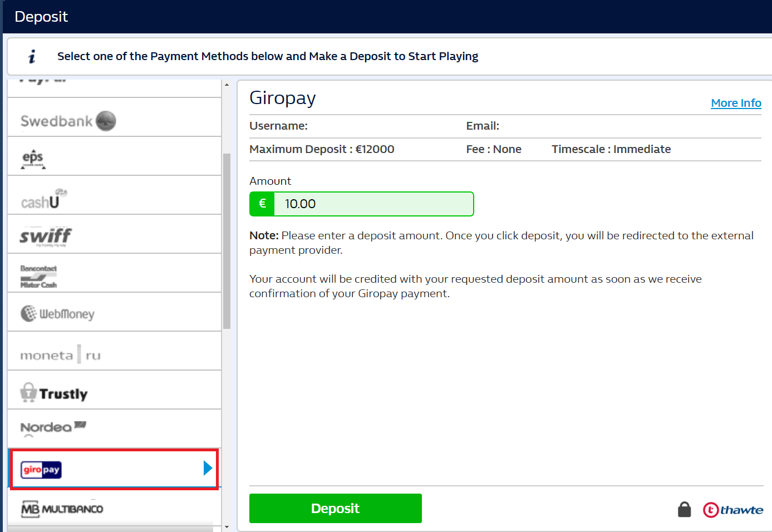
Task: Click the green Deposit button
Action: [x=336, y=508]
